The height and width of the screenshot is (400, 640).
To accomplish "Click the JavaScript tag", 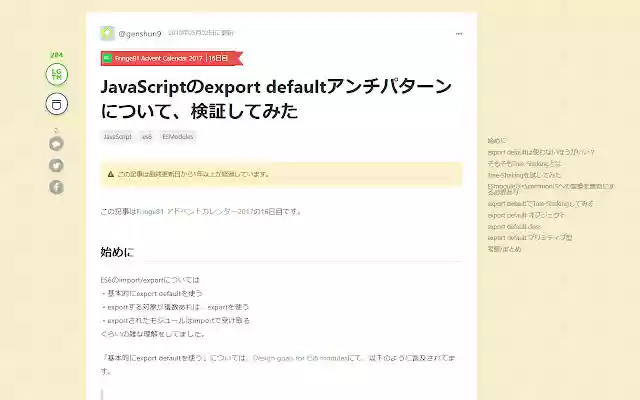I will [118, 137].
